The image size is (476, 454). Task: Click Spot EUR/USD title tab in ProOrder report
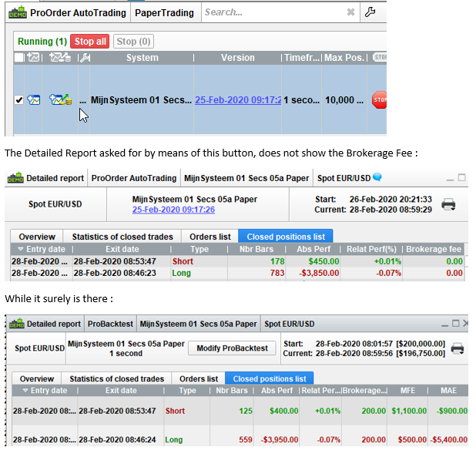pos(344,178)
